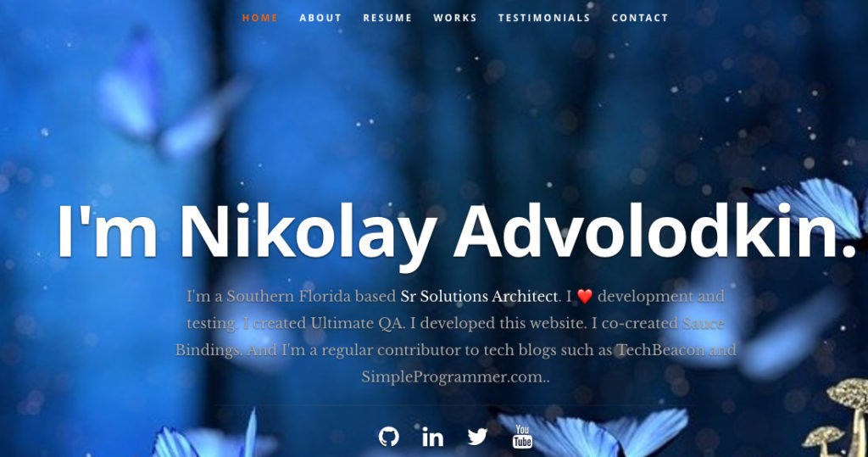
Task: Click the "I'm Nikolay Advolodkin." heading
Action: coord(457,231)
